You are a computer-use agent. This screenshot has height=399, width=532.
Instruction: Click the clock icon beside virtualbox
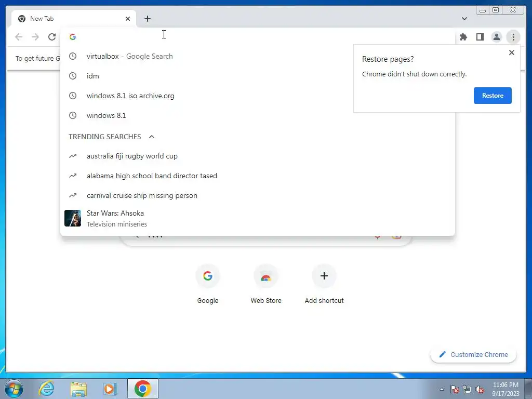73,56
